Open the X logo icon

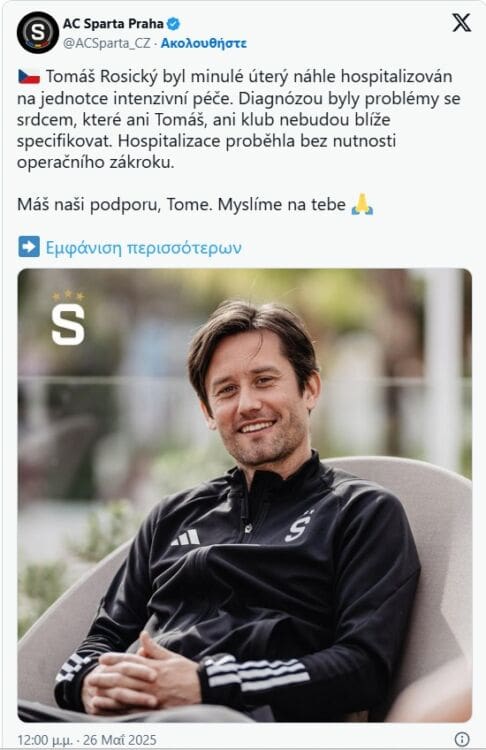462,22
